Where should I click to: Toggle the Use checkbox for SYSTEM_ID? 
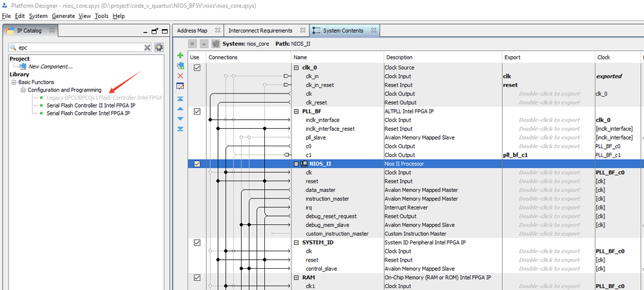197,242
